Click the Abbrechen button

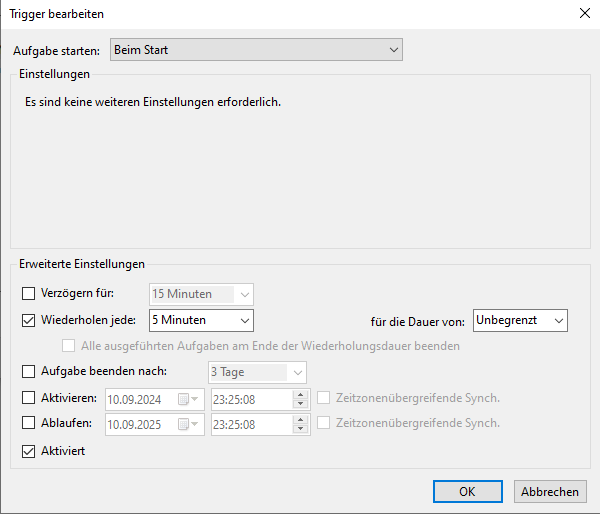coord(550,491)
